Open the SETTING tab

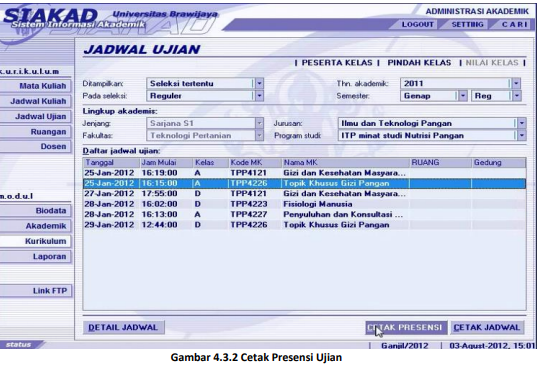click(x=467, y=25)
